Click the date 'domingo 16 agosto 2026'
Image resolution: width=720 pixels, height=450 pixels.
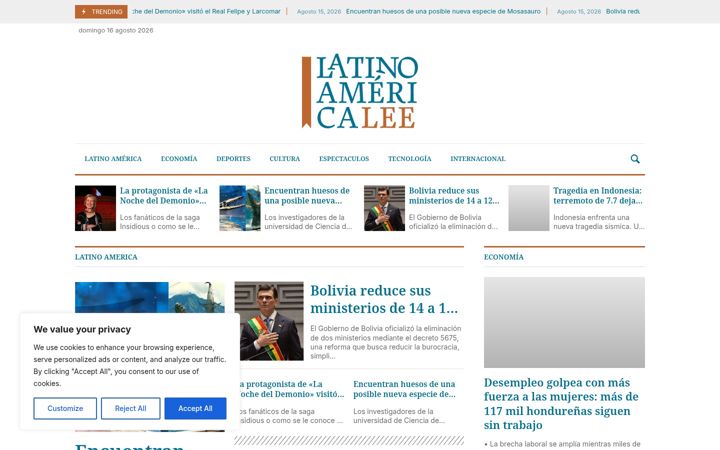[x=116, y=30]
